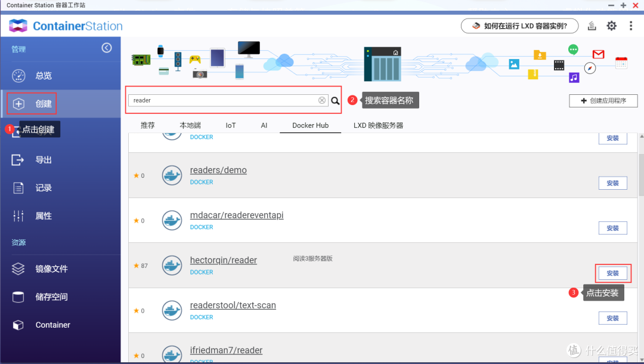Open the stacked layers icon in header
This screenshot has width=644, height=364.
592,26
